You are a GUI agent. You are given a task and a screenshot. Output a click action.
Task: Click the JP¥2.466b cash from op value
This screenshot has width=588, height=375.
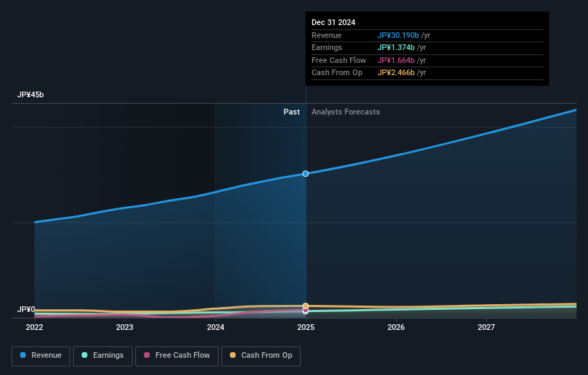[396, 73]
